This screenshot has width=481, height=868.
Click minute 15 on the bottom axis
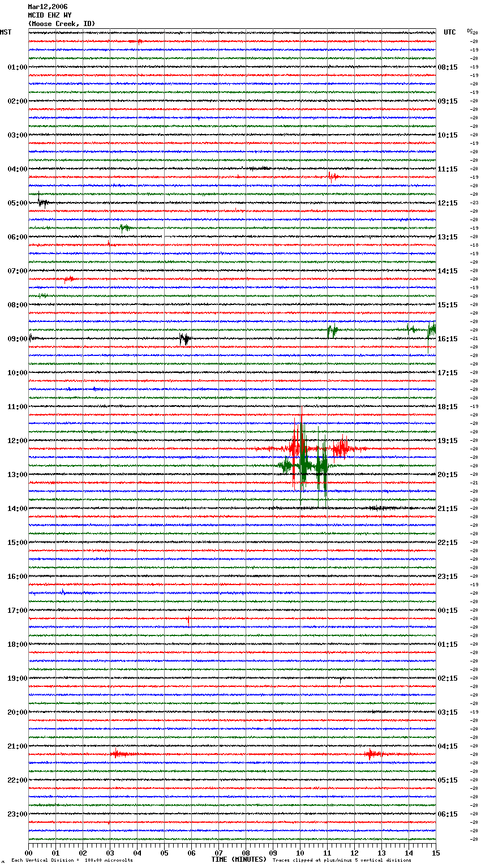436,853
